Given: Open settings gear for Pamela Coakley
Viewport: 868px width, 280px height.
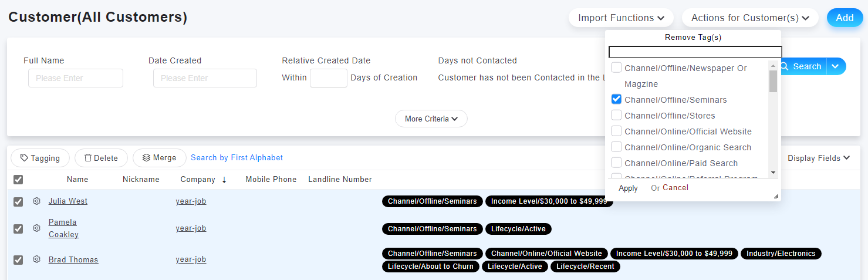Looking at the screenshot, I should pos(36,228).
